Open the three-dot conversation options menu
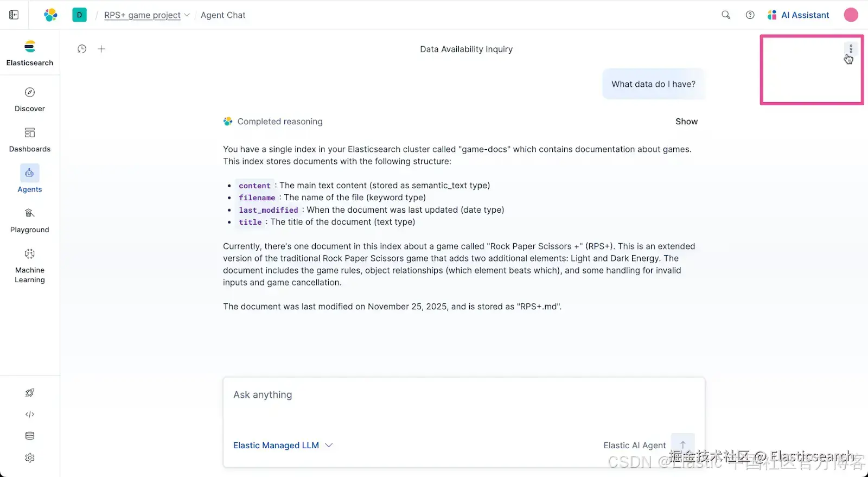Screen dimensions: 868x477 tap(851, 49)
